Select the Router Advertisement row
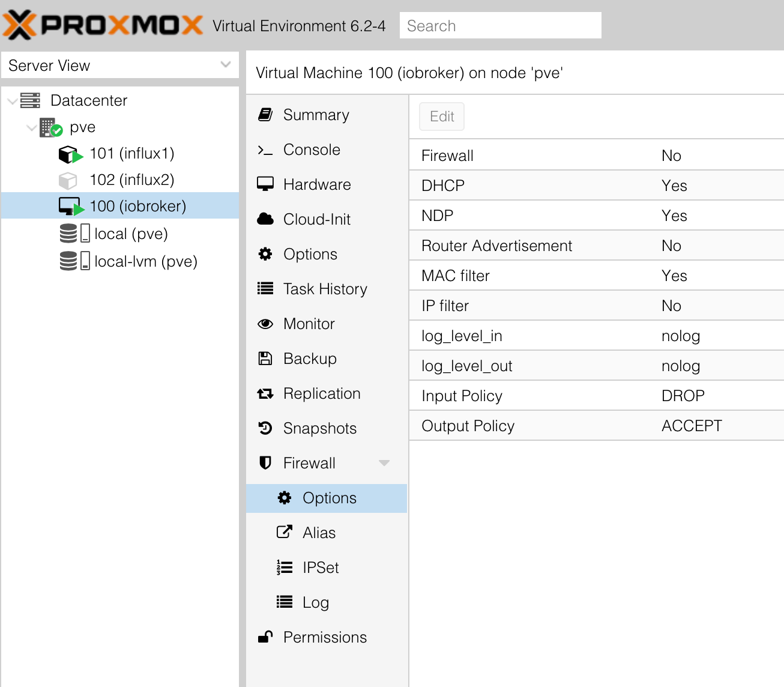Viewport: 784px width, 687px height. tap(597, 246)
